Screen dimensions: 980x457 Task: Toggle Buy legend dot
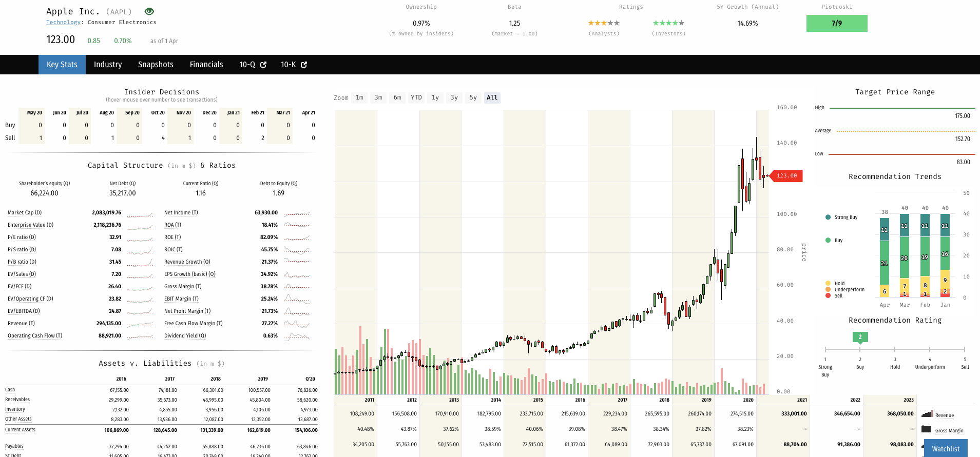tap(828, 240)
